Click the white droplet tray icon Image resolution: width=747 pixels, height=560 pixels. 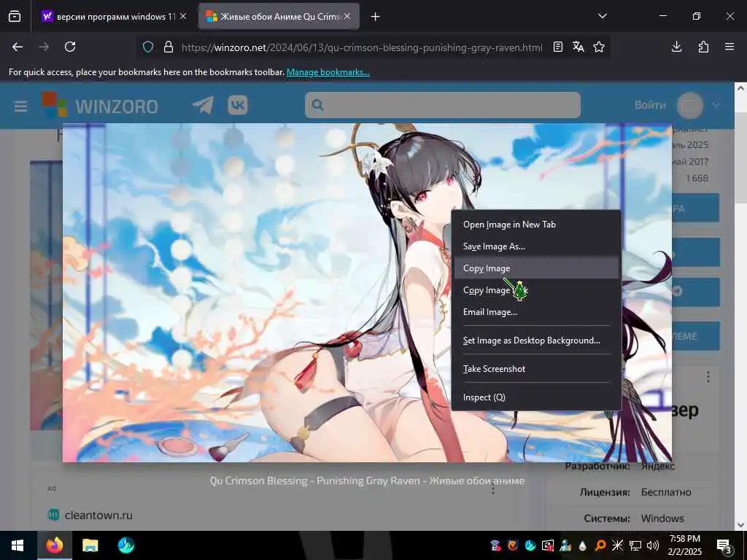[x=583, y=545]
